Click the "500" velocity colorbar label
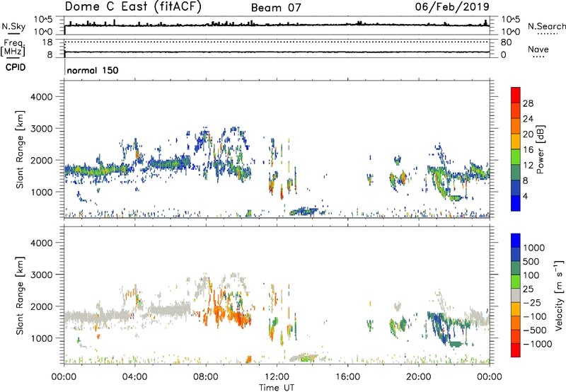 (x=531, y=262)
